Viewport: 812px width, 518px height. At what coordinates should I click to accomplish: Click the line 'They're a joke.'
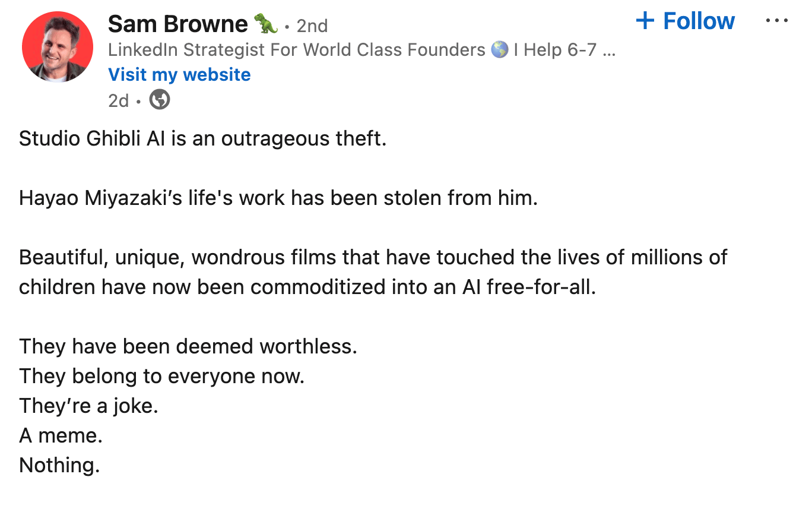(88, 406)
